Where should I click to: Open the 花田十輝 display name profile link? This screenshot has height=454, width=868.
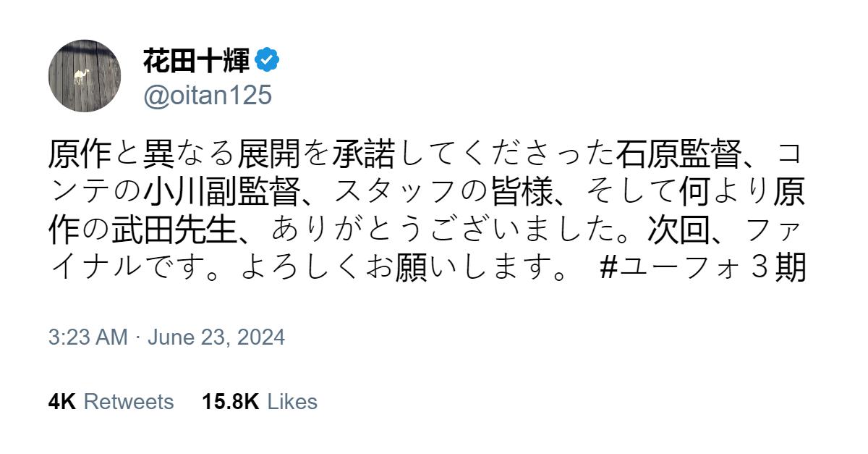tap(197, 62)
